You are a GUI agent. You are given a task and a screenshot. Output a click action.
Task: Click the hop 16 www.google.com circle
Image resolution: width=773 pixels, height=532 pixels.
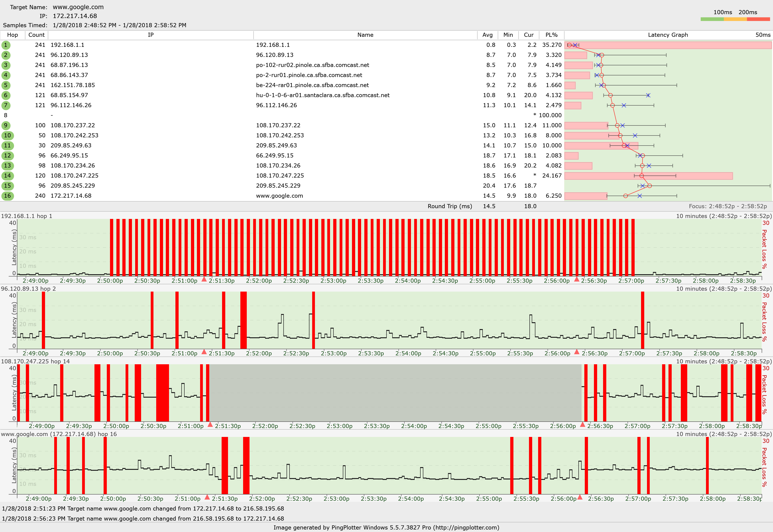pos(7,196)
